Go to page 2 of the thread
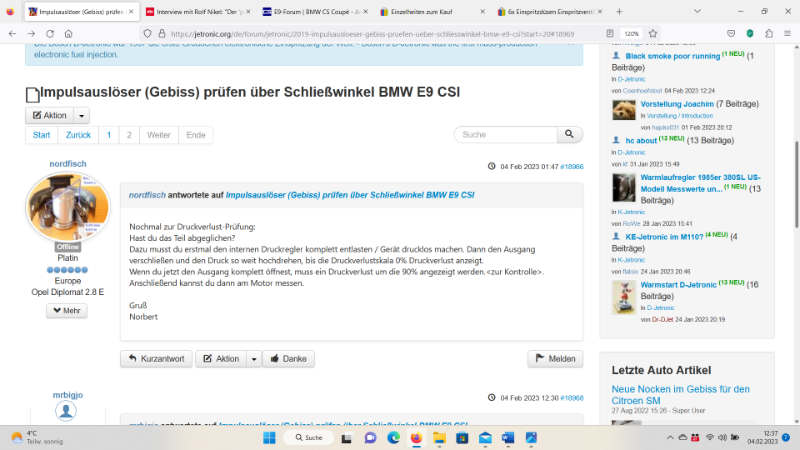Screen dimensions: 800x450 129,134
